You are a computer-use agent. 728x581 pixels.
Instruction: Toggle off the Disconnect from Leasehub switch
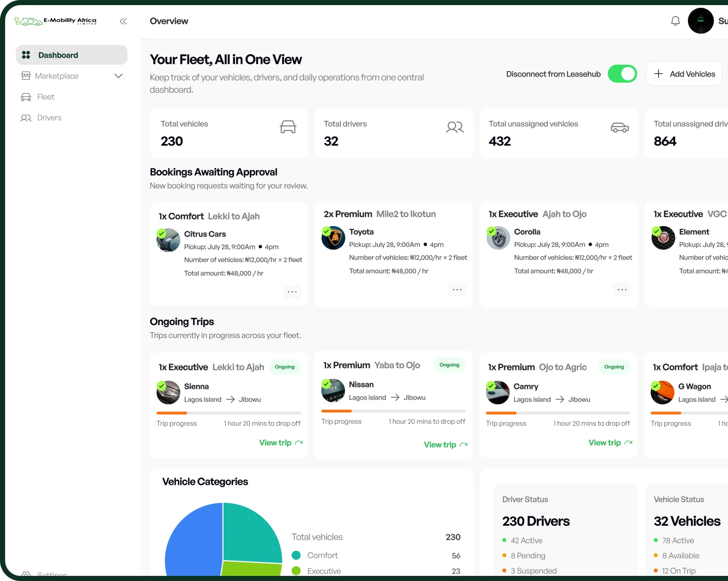coord(622,74)
